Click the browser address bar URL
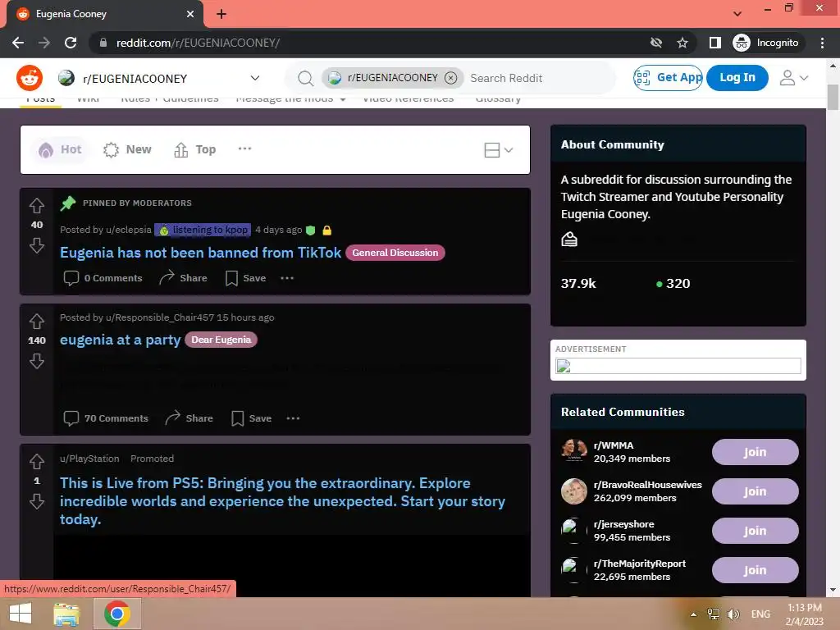This screenshot has width=840, height=630. coord(198,43)
